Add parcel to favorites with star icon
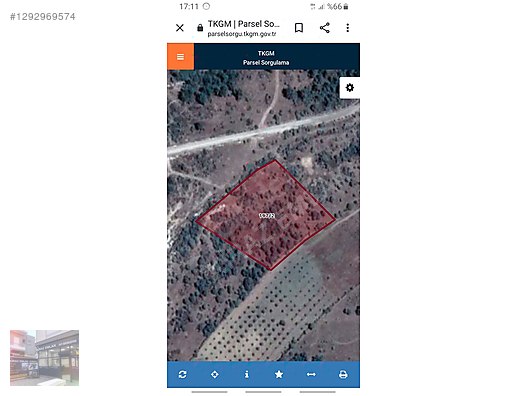This screenshot has height=396, width=528. click(279, 374)
